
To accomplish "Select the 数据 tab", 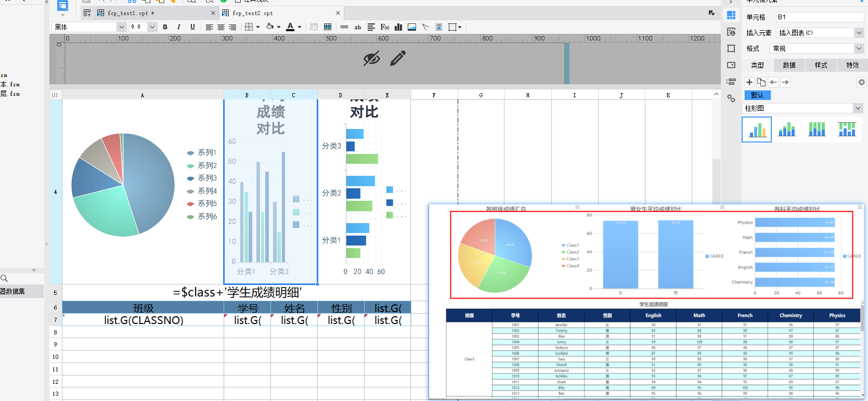I will point(789,65).
